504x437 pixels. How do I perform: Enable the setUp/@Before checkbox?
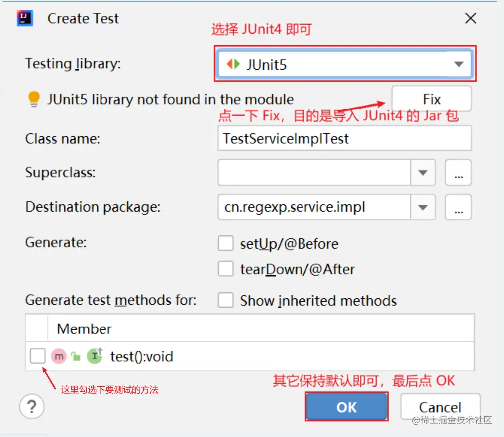[226, 243]
